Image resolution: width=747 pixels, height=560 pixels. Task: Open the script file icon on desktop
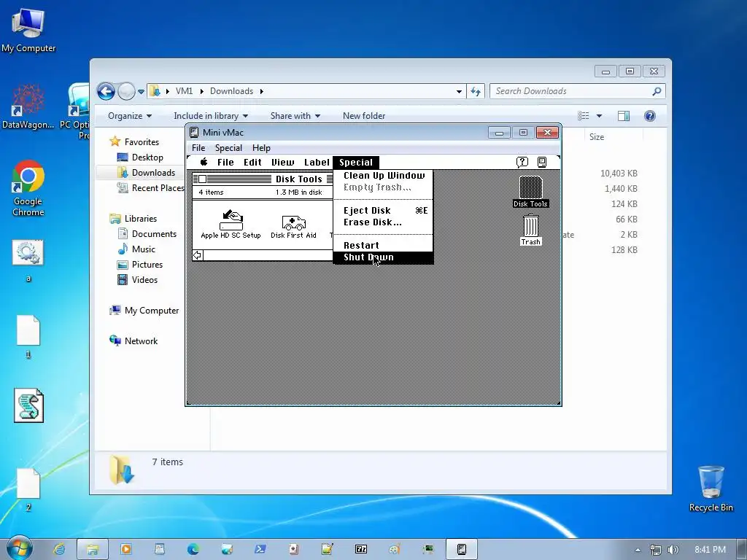point(28,405)
